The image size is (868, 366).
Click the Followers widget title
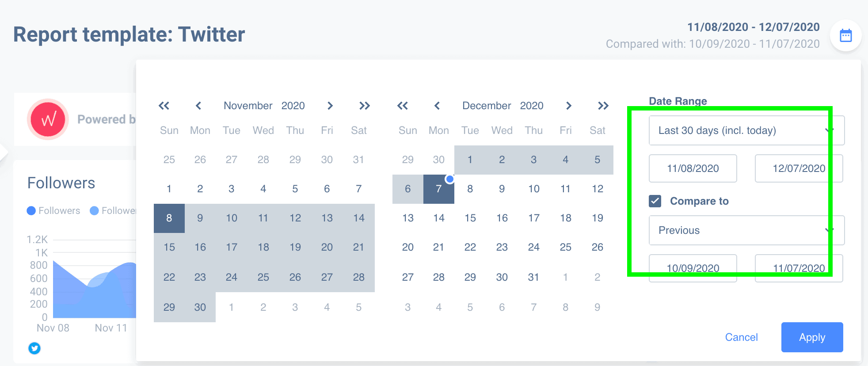[61, 183]
